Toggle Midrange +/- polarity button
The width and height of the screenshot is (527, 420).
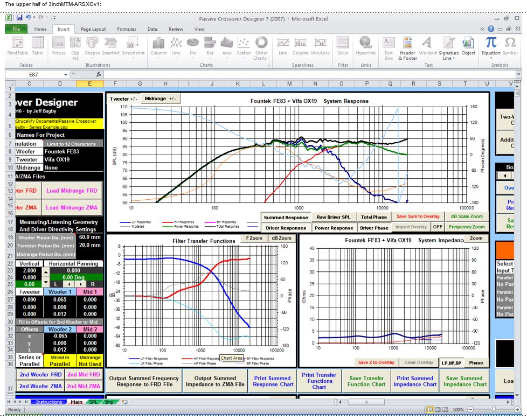click(160, 99)
